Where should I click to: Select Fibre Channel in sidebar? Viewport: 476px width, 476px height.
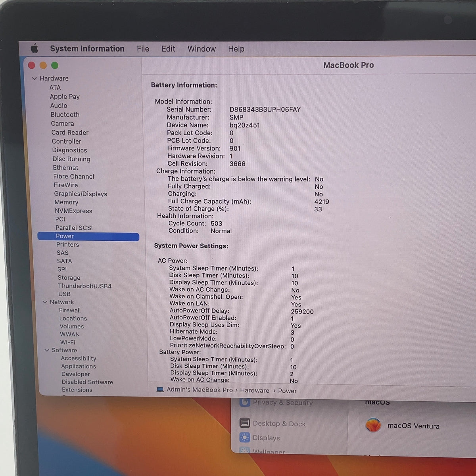click(74, 176)
